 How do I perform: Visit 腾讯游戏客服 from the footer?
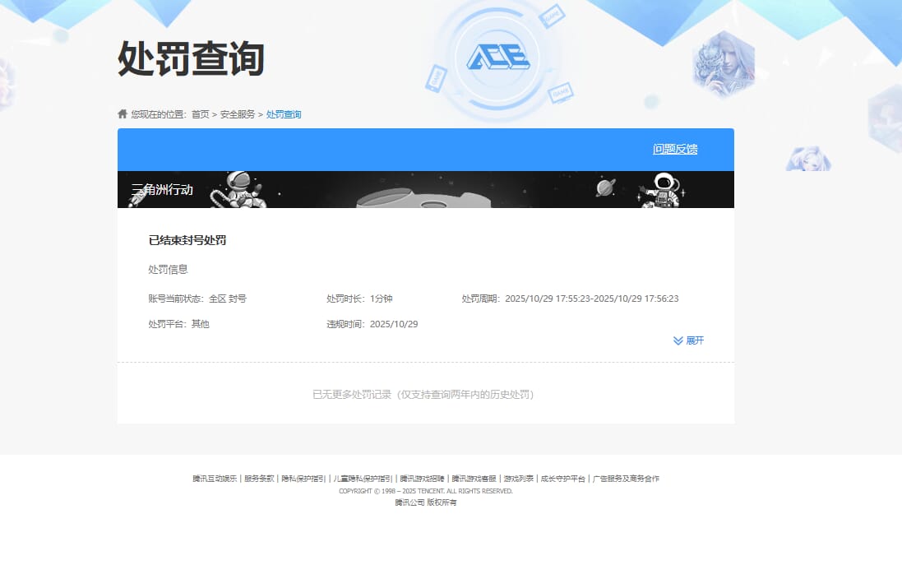(474, 479)
